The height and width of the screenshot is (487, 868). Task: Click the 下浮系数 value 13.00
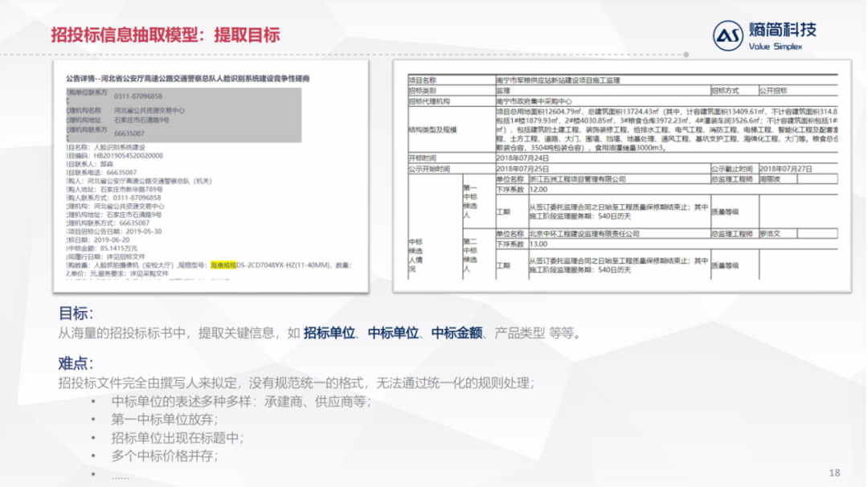tap(538, 244)
